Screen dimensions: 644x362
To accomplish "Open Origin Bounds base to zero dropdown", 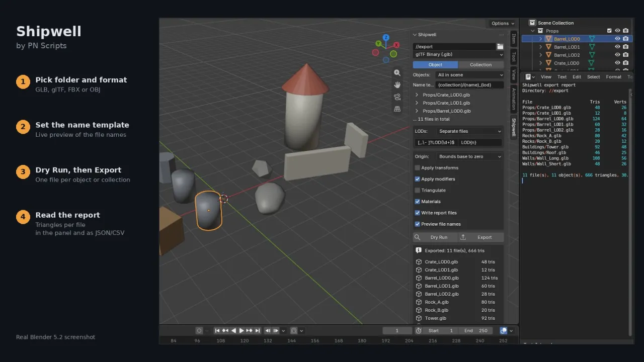I will point(469,156).
